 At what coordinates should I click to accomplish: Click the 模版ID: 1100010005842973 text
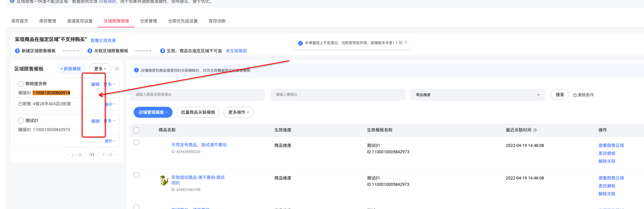[x=44, y=130]
